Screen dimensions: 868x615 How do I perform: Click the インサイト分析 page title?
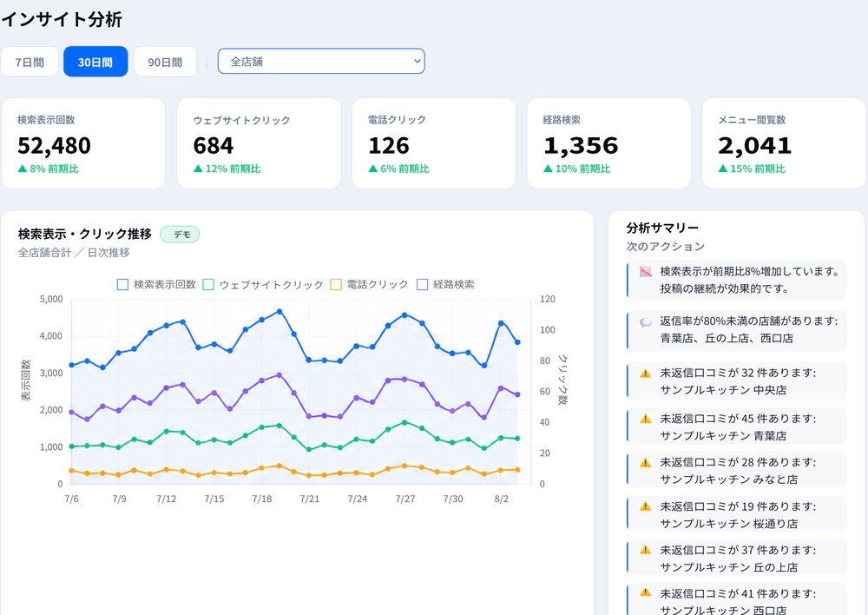pyautogui.click(x=62, y=19)
